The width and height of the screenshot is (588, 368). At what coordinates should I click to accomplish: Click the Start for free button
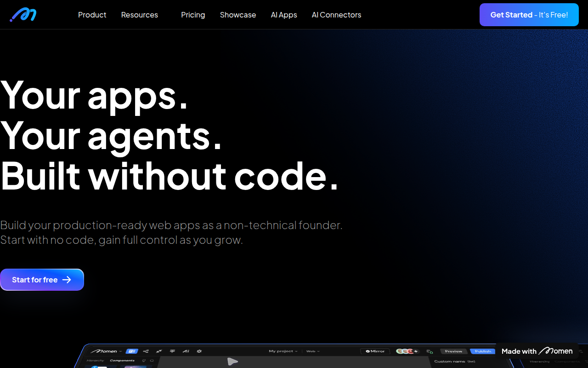42,280
